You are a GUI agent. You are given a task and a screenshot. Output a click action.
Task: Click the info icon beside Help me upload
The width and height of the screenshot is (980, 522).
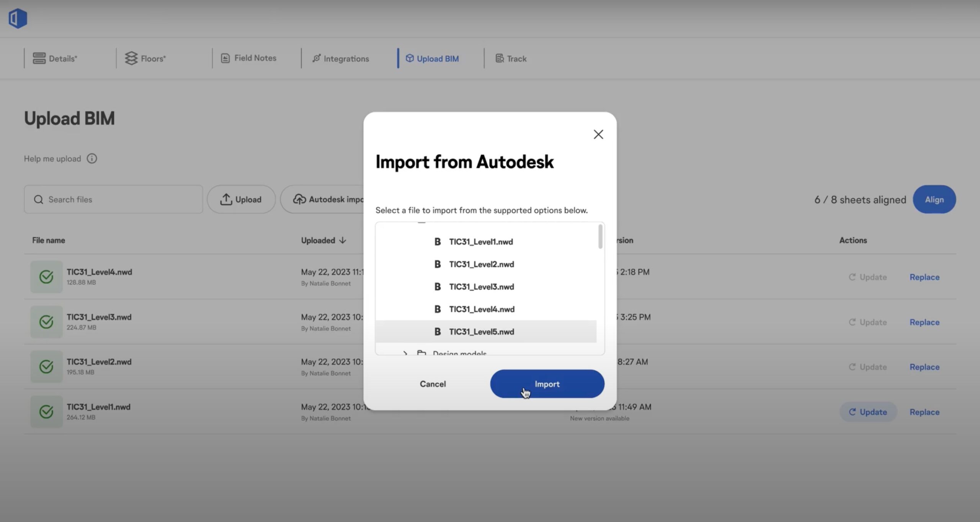[x=92, y=159]
